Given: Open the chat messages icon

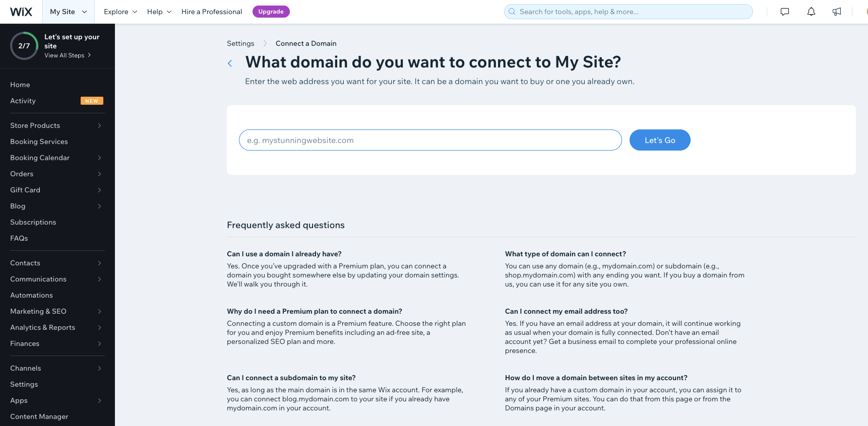Looking at the screenshot, I should pos(785,12).
